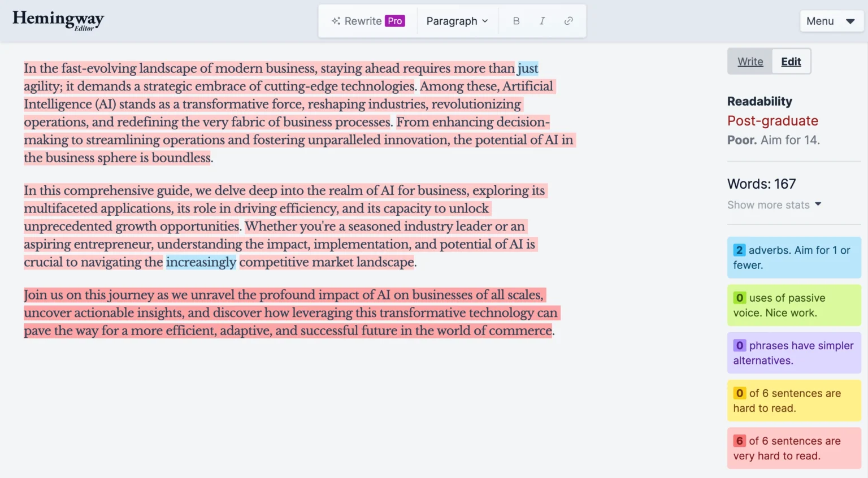
Task: Click the Hemingway Editor logo
Action: (x=58, y=20)
